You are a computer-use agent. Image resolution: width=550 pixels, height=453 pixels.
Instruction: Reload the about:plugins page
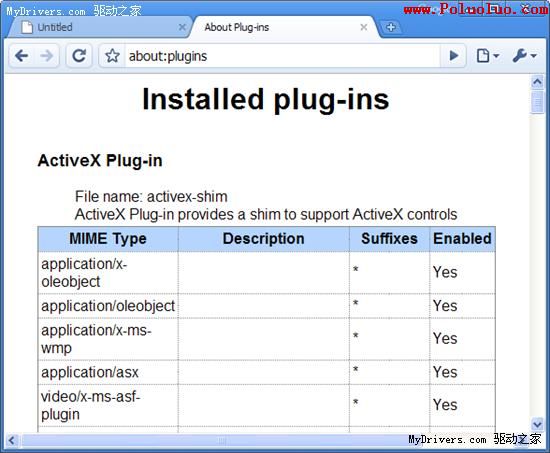79,56
